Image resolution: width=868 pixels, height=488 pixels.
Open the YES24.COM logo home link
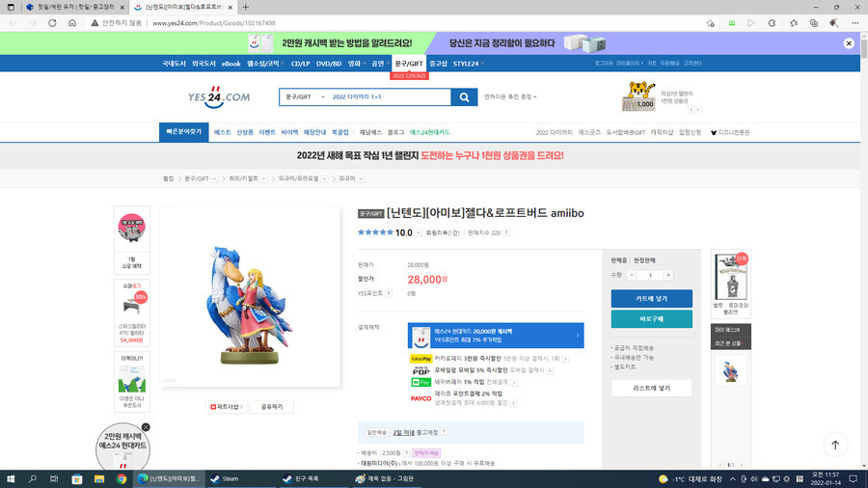click(219, 96)
